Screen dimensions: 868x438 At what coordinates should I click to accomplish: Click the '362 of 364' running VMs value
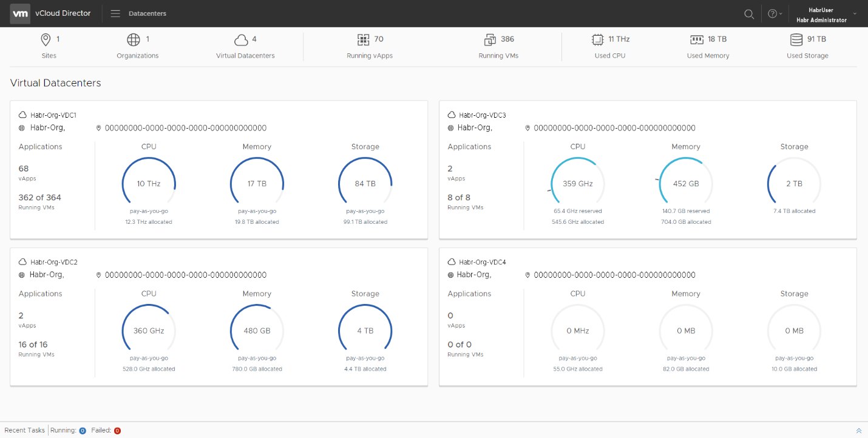coord(40,197)
